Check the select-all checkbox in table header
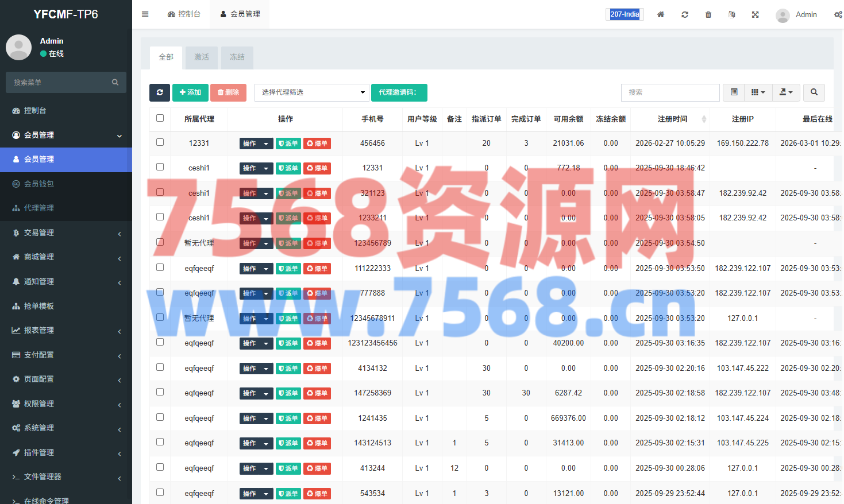Viewport: 844px width, 504px height. [160, 118]
